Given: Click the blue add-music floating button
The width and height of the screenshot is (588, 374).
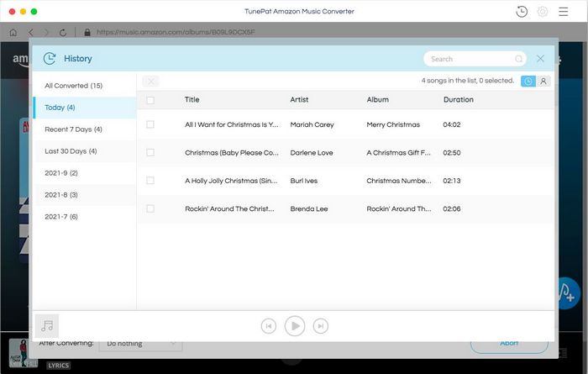Looking at the screenshot, I should [x=567, y=293].
